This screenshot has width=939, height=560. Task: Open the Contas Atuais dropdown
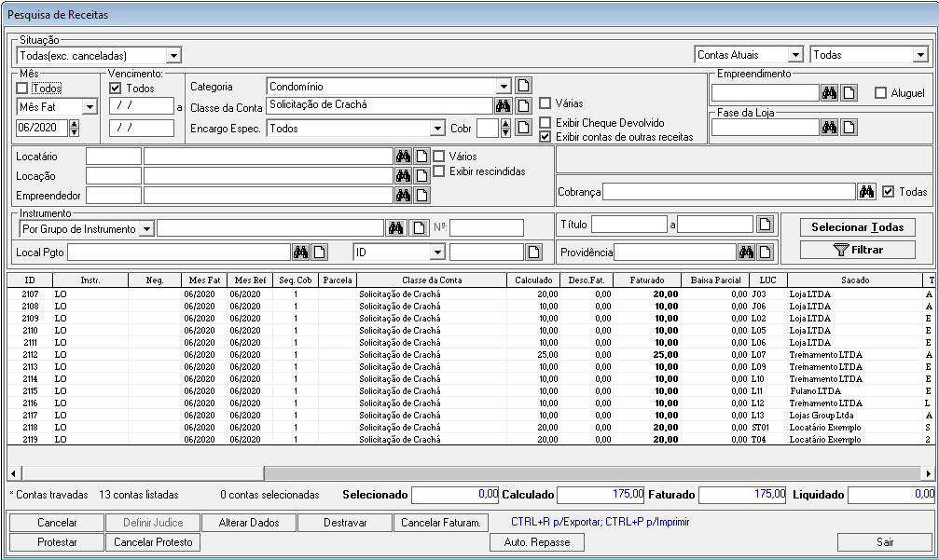[x=794, y=54]
